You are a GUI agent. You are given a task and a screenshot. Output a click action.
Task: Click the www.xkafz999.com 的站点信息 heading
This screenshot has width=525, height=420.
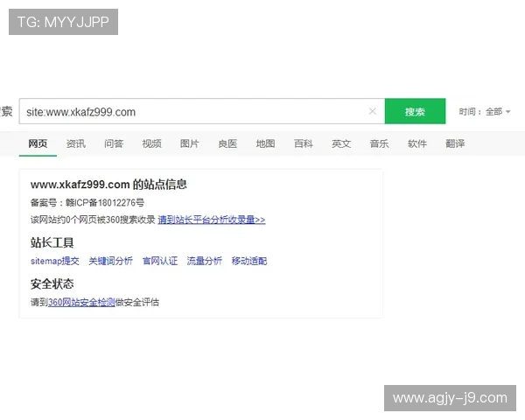click(108, 185)
